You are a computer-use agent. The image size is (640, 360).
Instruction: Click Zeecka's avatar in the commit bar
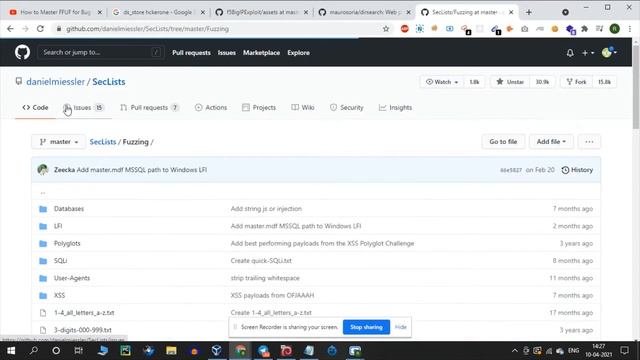click(x=43, y=170)
